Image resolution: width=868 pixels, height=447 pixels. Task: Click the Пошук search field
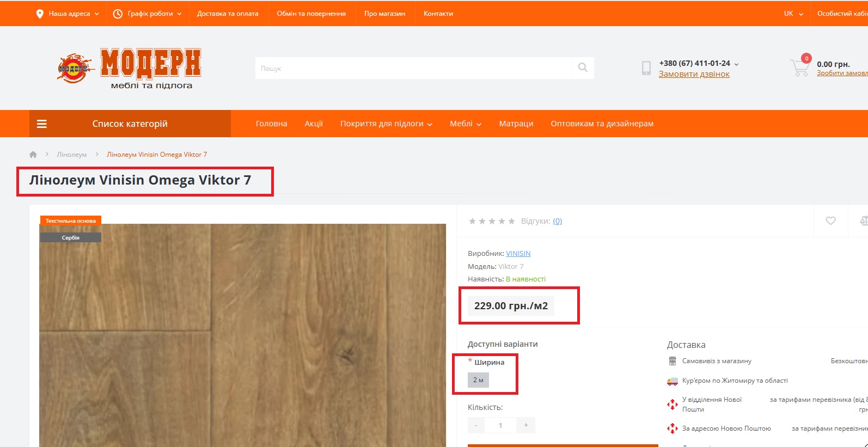(413, 68)
